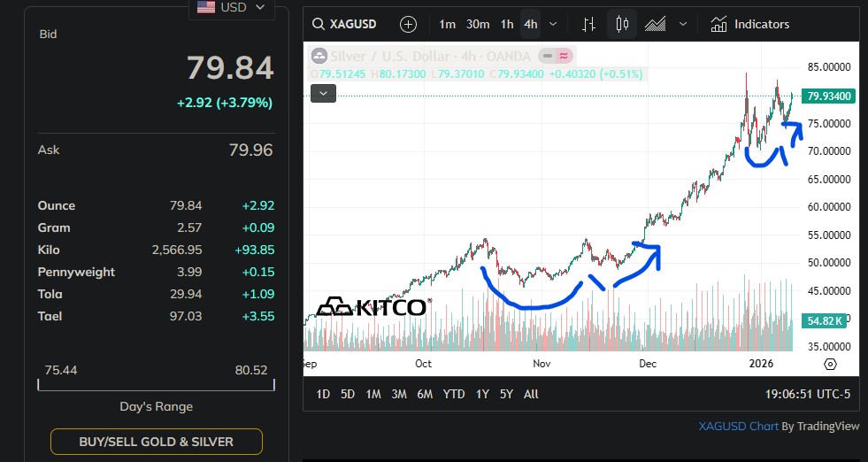Click the Oct label on time axis
Screen dimensions: 868x462
[423, 364]
